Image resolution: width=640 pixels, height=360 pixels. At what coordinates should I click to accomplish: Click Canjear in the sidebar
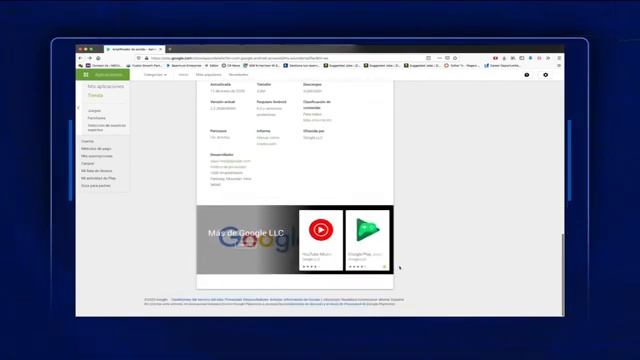(87, 163)
